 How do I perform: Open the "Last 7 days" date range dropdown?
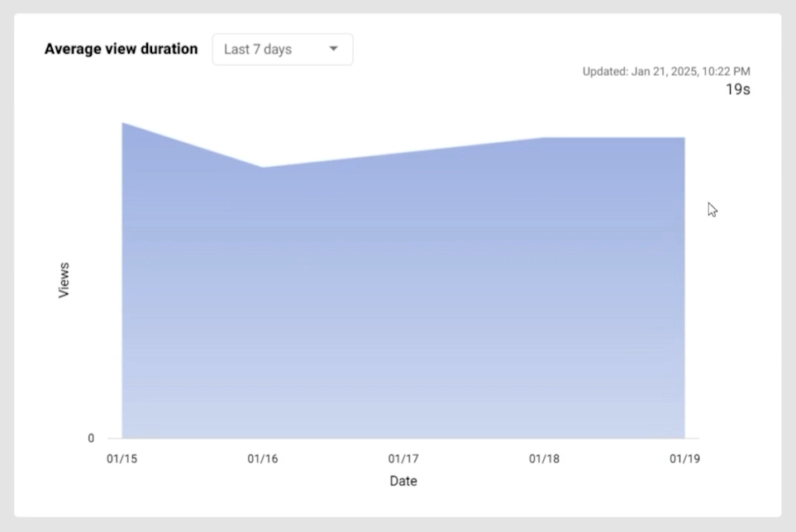tap(282, 50)
